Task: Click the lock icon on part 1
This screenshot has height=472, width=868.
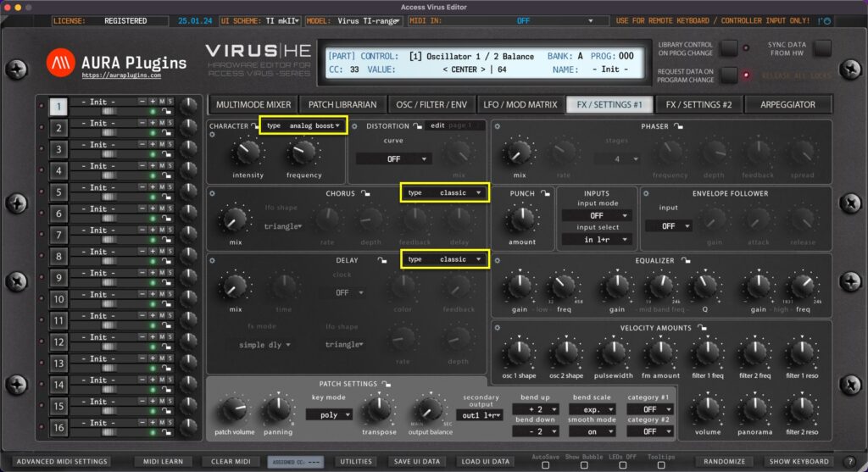Action: pos(166,111)
